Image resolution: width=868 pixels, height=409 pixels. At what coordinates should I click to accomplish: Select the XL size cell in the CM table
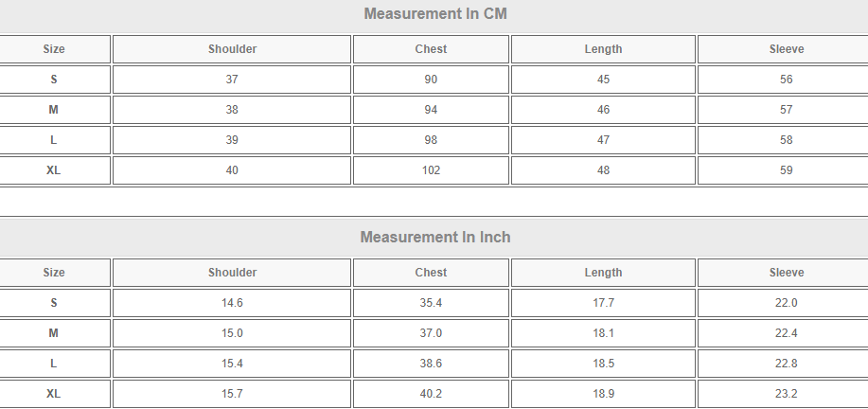54,170
